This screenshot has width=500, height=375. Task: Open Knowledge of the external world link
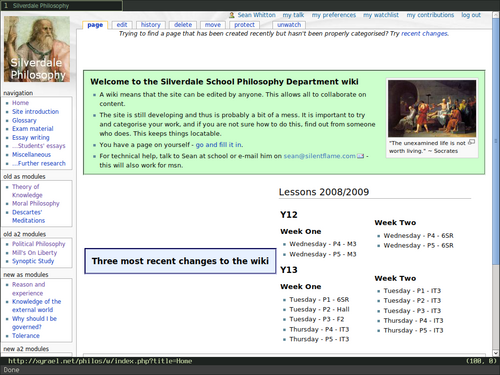(37, 306)
